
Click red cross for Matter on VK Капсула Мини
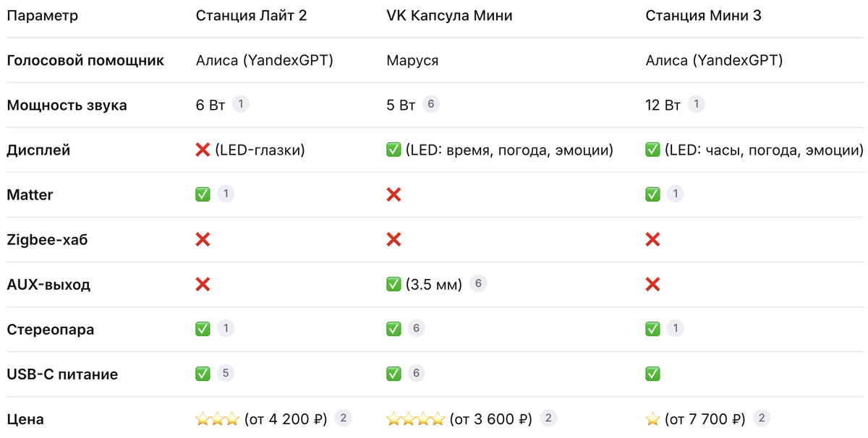click(393, 194)
